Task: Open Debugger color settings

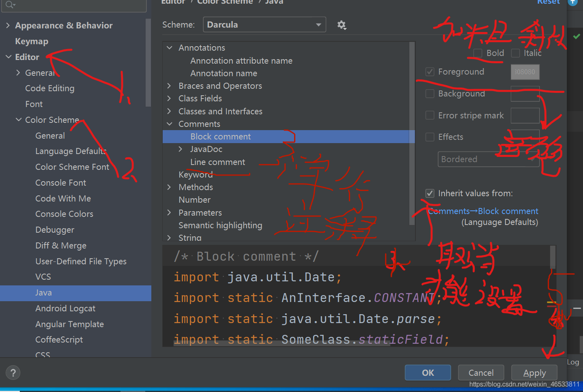Action: pos(55,230)
